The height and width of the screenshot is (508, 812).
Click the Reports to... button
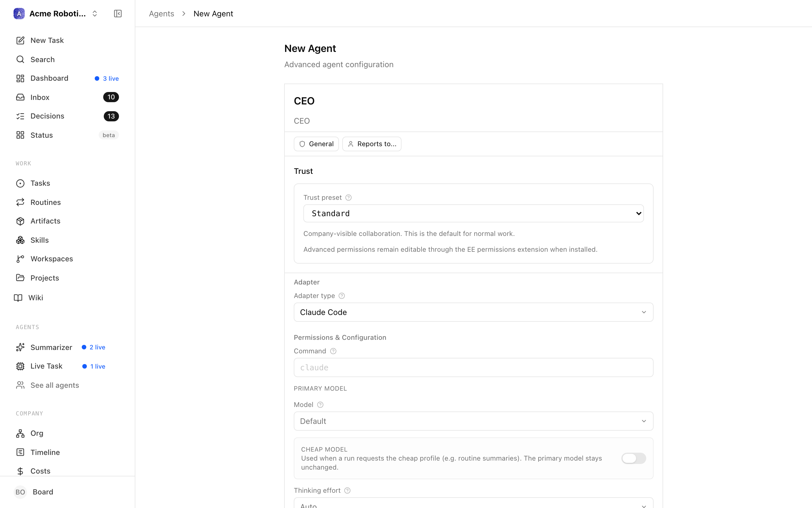(372, 144)
